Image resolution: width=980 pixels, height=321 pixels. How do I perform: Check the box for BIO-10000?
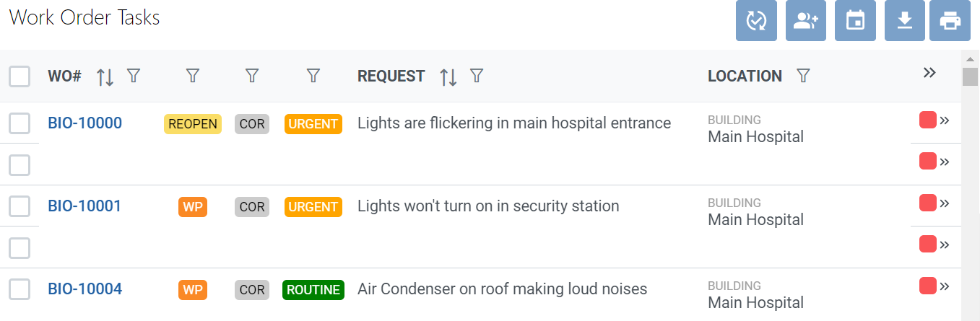click(19, 123)
